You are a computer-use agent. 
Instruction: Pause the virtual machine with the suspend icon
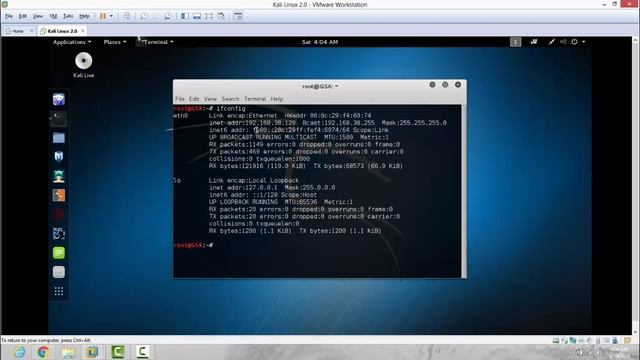point(103,16)
